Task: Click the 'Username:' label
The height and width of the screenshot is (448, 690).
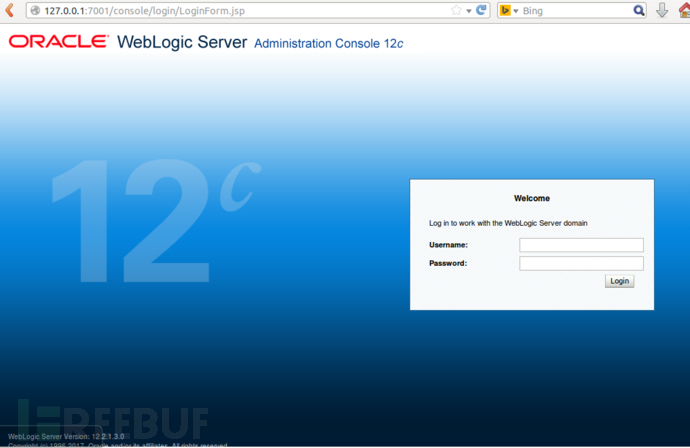Action: [x=448, y=245]
